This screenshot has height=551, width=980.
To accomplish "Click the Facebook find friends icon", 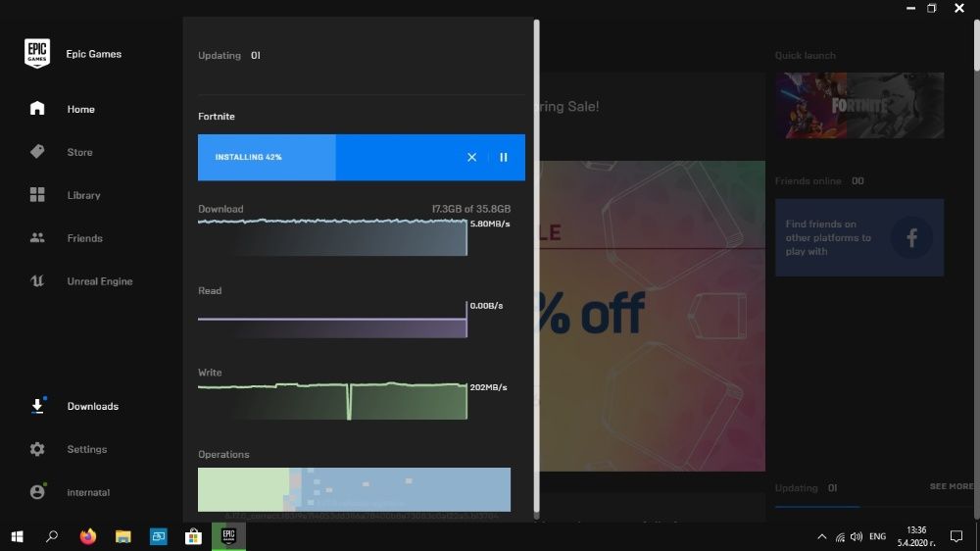I will [911, 237].
